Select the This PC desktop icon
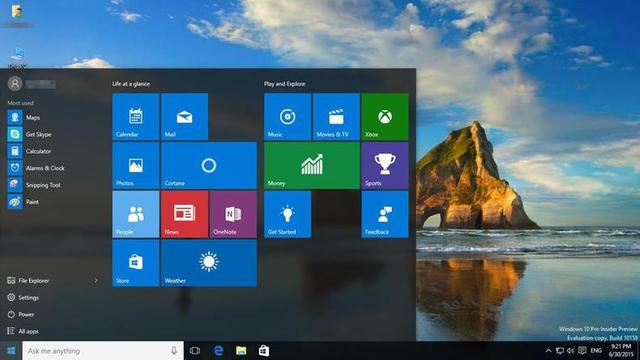 pos(17,58)
